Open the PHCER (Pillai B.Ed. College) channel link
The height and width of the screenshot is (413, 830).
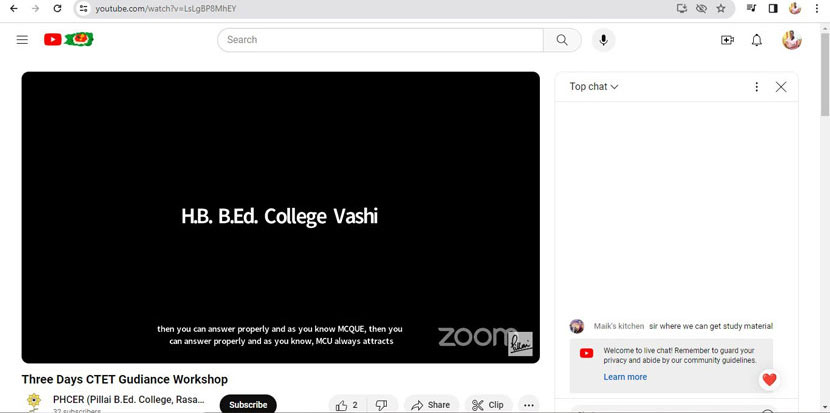tap(129, 399)
